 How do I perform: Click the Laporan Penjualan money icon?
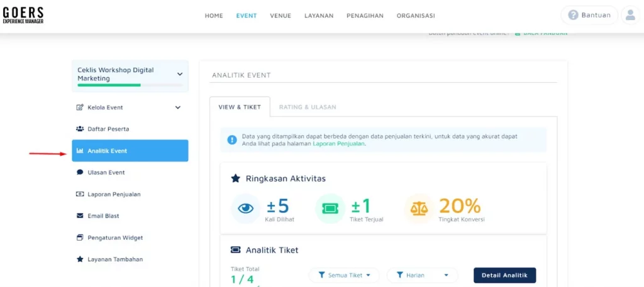(80, 194)
